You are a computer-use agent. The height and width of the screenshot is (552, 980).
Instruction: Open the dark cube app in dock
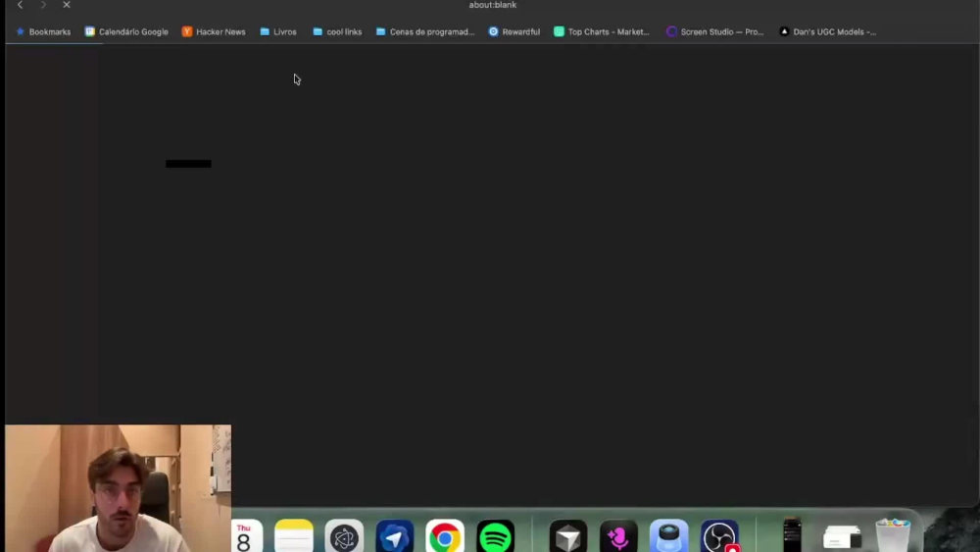568,537
